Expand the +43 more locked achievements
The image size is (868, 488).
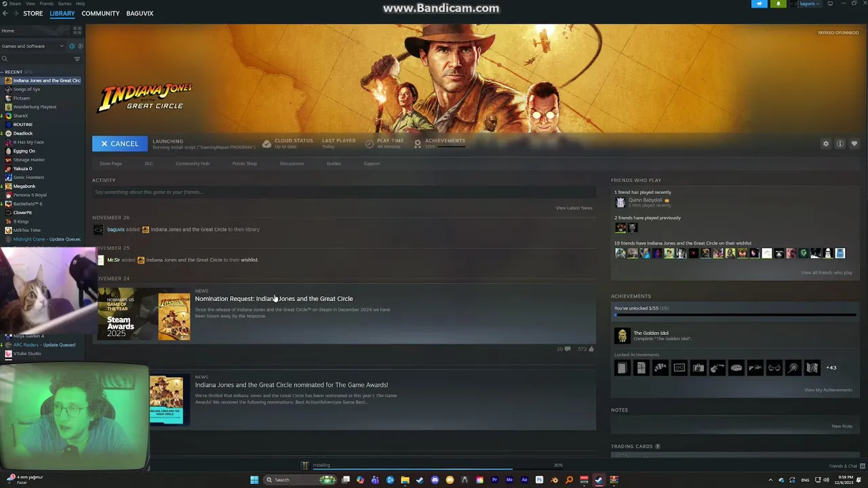[x=831, y=368]
